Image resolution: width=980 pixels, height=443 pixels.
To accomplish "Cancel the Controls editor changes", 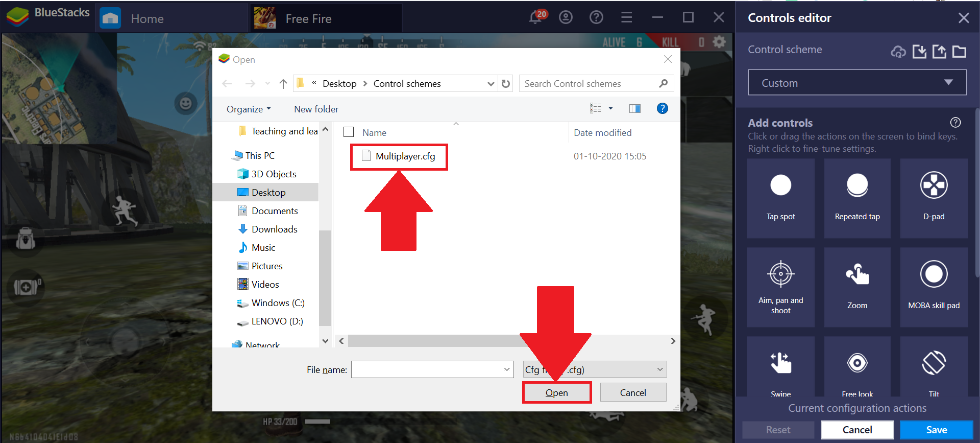I will click(x=857, y=430).
